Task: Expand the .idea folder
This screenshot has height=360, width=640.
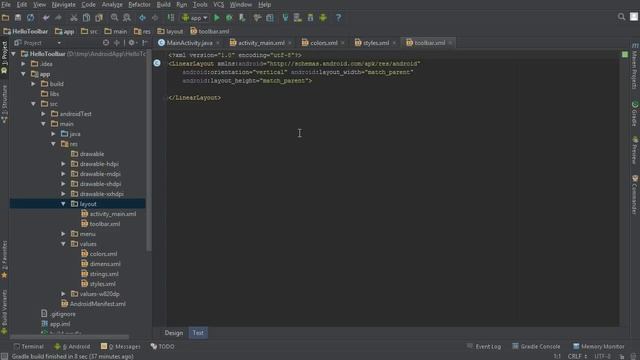Action: [x=23, y=64]
